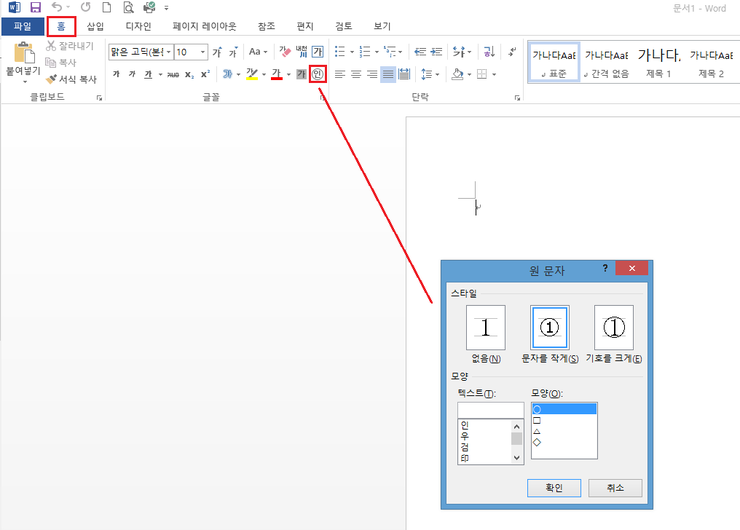This screenshot has width=740, height=530.
Task: Expand the font size dropdown
Action: click(204, 52)
